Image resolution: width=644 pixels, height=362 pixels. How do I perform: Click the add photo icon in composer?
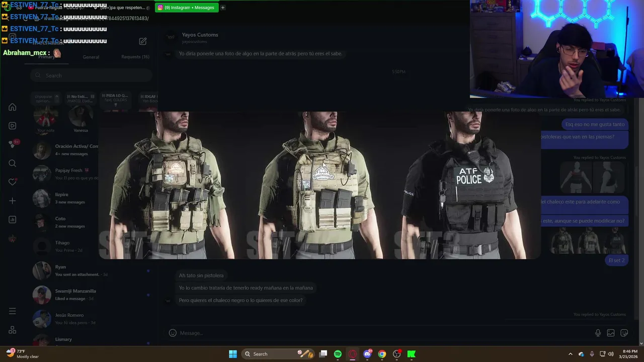(611, 333)
